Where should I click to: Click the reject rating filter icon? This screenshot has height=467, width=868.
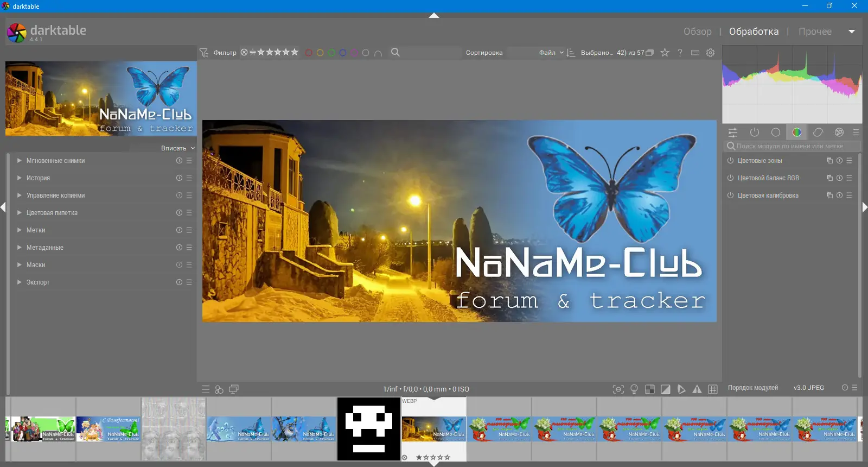pyautogui.click(x=244, y=52)
